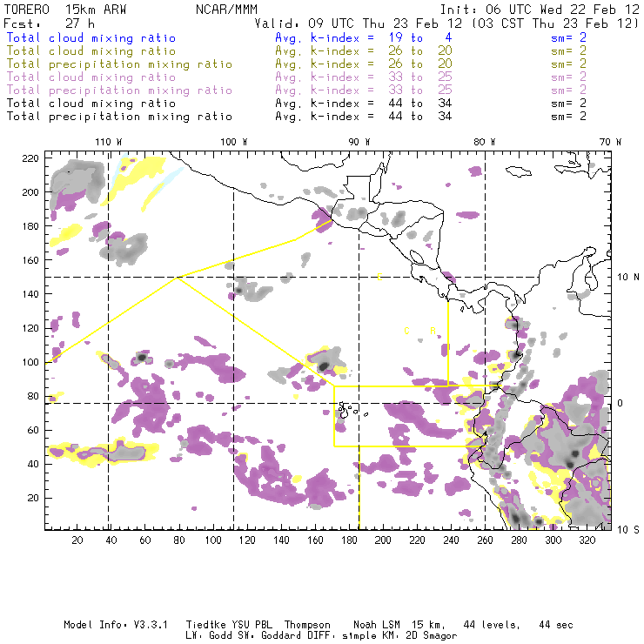Screen dimensions: 644x644
Task: Click the olive 'Total precipitation mixing ratio' legend entry
Action: click(119, 64)
